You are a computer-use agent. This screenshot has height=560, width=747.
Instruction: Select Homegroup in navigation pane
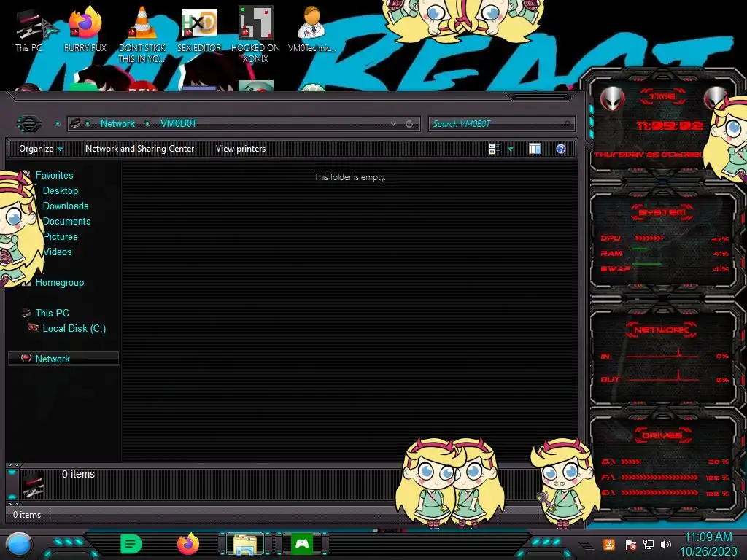(60, 282)
